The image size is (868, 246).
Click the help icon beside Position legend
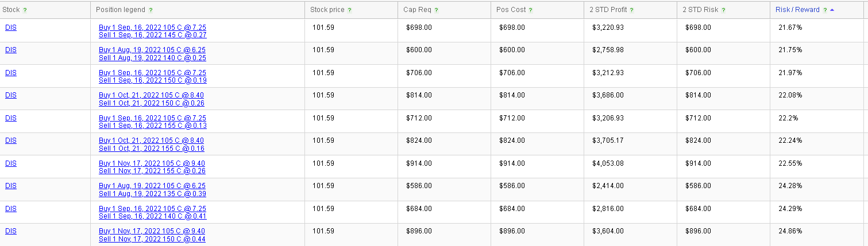click(151, 10)
